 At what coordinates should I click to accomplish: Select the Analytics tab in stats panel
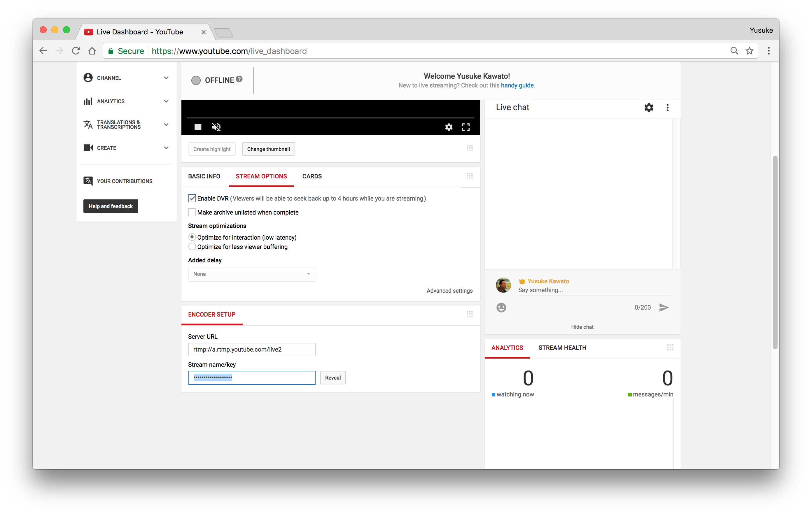coord(507,347)
